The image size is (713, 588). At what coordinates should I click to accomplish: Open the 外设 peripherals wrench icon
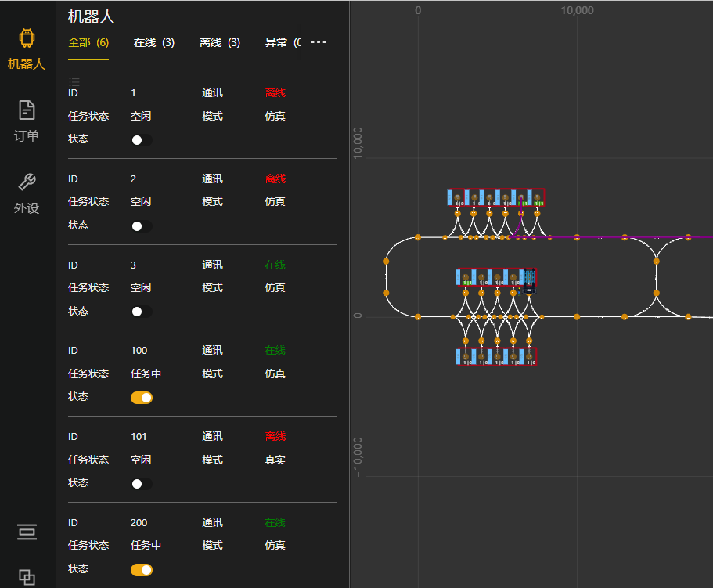click(x=27, y=182)
